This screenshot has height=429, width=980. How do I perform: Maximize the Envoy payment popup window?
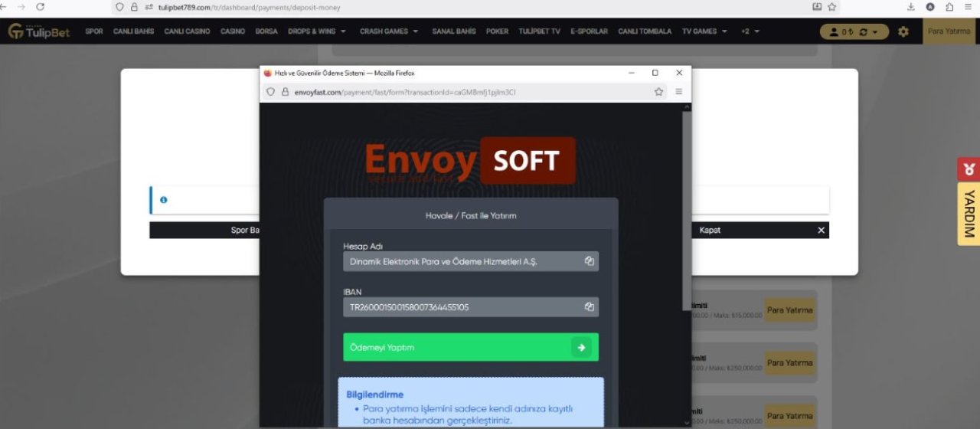tap(655, 73)
